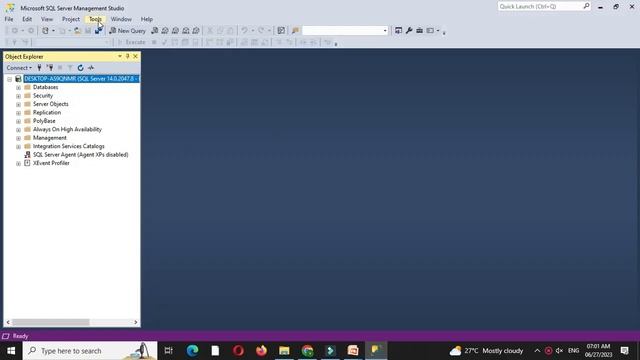The height and width of the screenshot is (360, 640).
Task: Select the Replication tree item
Action: click(47, 112)
